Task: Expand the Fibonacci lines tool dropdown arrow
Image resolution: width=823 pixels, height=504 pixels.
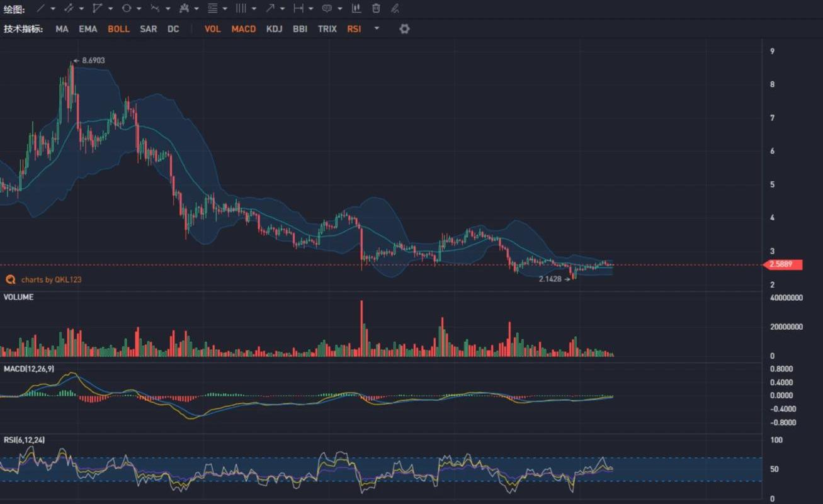Action: click(225, 9)
